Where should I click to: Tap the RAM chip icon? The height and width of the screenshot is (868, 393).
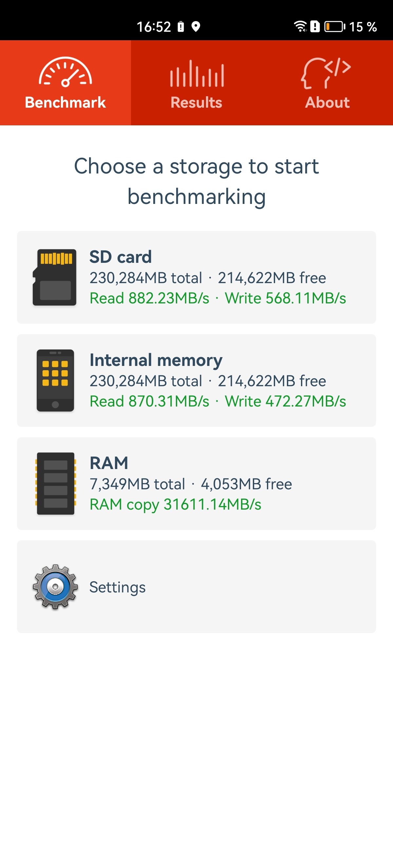pos(56,483)
